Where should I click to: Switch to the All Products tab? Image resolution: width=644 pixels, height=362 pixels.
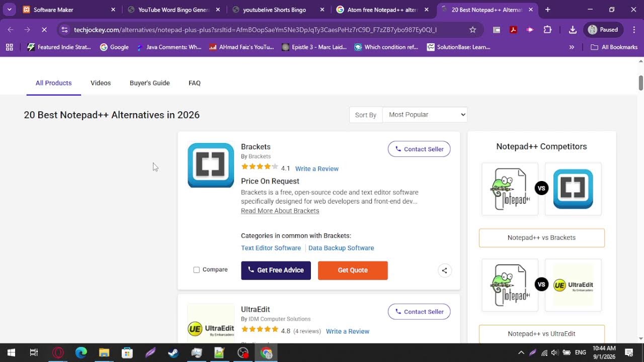coord(53,83)
